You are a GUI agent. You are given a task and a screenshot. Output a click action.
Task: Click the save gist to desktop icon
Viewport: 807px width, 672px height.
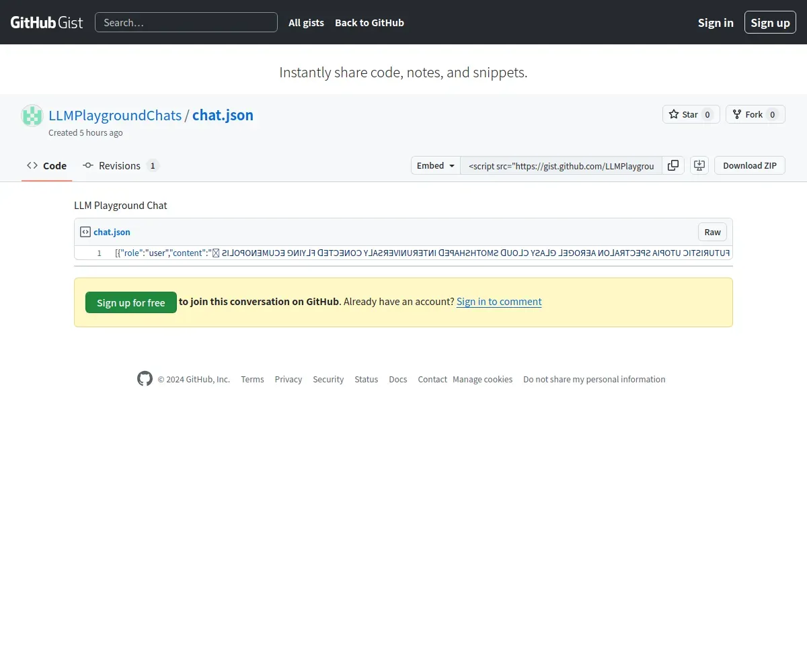(x=699, y=165)
